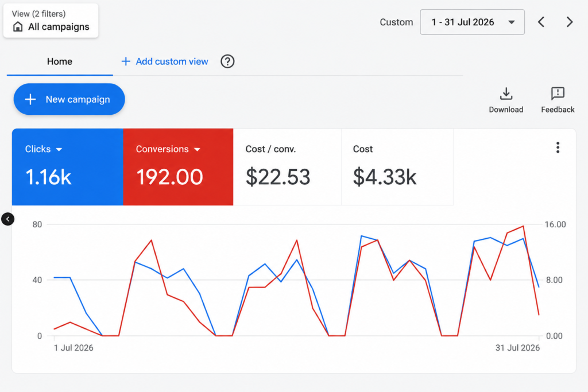Select the Cost / conv. metric card
The width and height of the screenshot is (588, 392).
pos(287,167)
